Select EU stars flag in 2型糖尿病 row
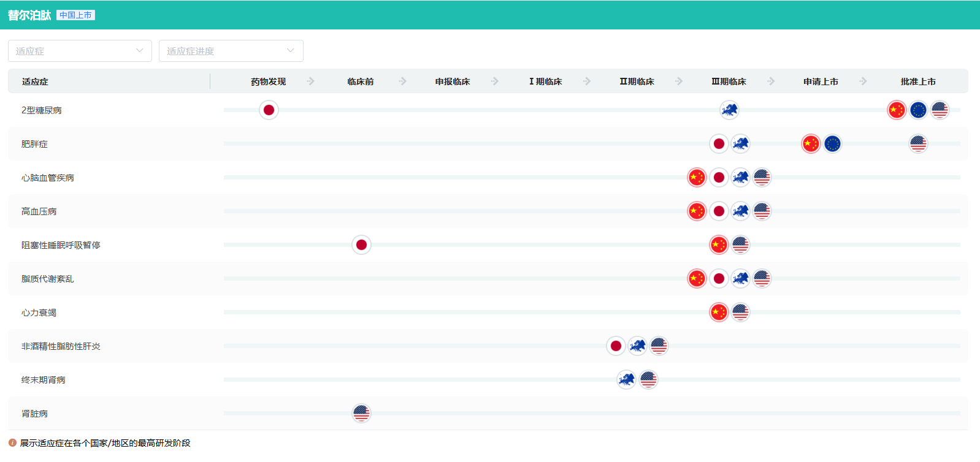 click(x=918, y=110)
